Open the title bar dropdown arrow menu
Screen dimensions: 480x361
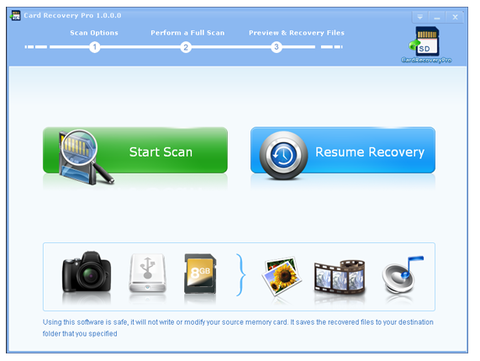click(420, 17)
